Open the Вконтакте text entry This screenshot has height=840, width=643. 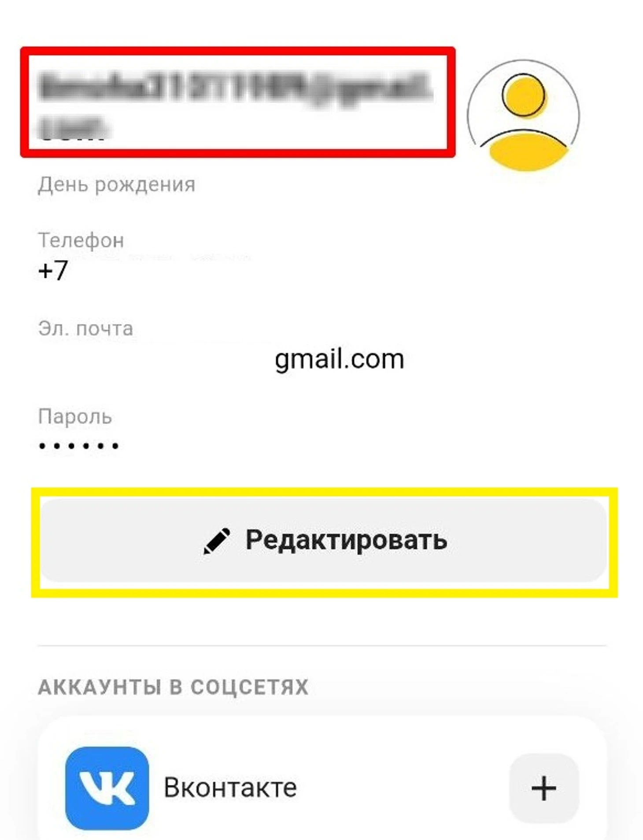click(230, 788)
